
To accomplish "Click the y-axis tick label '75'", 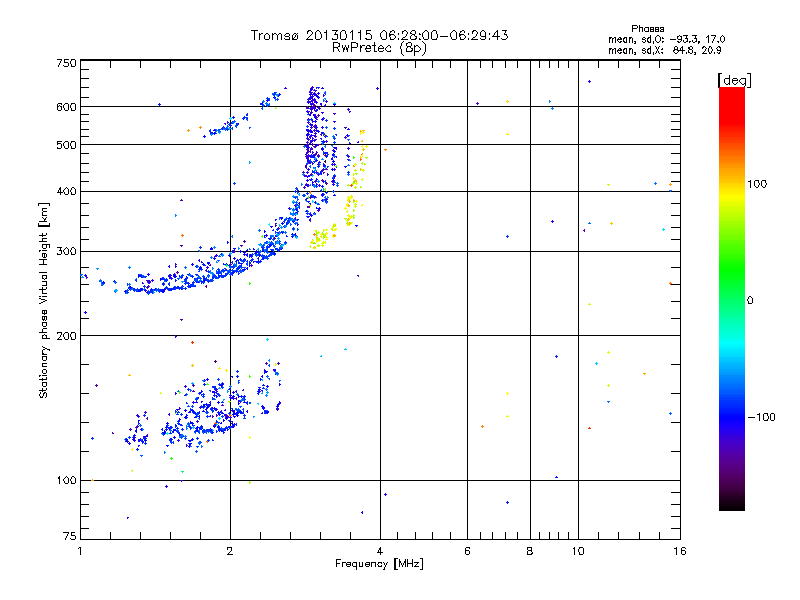I will point(70,536).
